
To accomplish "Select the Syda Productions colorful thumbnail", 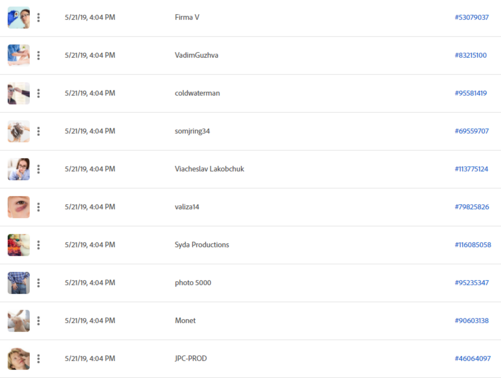I will [19, 245].
